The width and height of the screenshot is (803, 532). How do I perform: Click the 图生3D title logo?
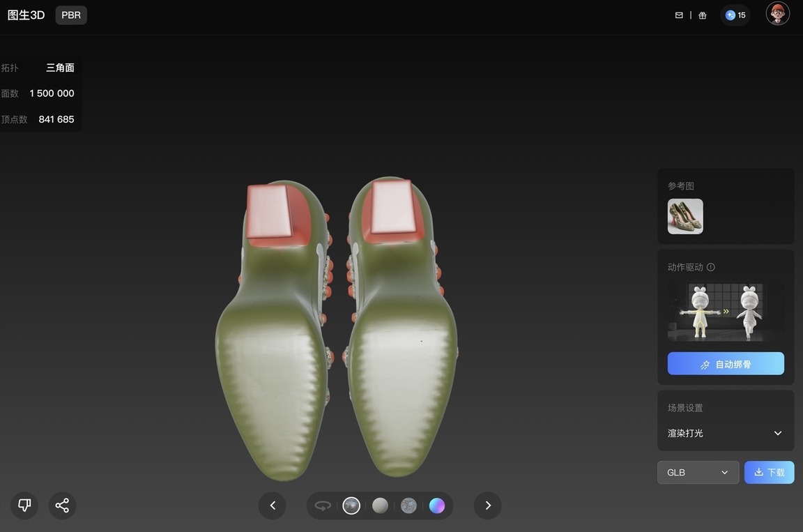pos(26,15)
